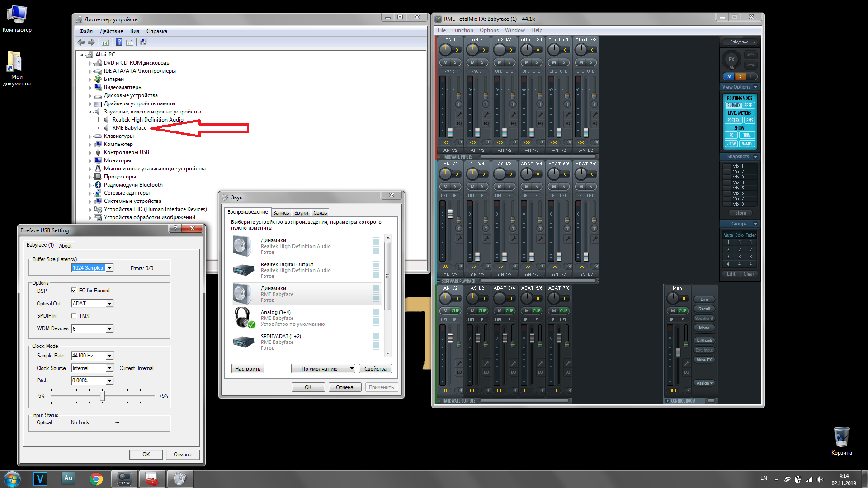Open the WDM Devices dropdown
Image resolution: width=868 pixels, height=488 pixels.
(109, 329)
